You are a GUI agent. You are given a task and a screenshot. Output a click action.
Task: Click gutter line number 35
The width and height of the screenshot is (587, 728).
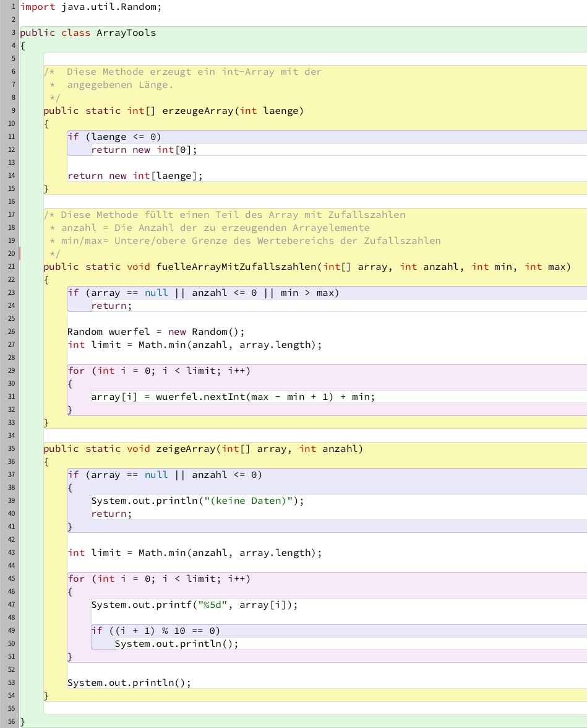[12, 449]
